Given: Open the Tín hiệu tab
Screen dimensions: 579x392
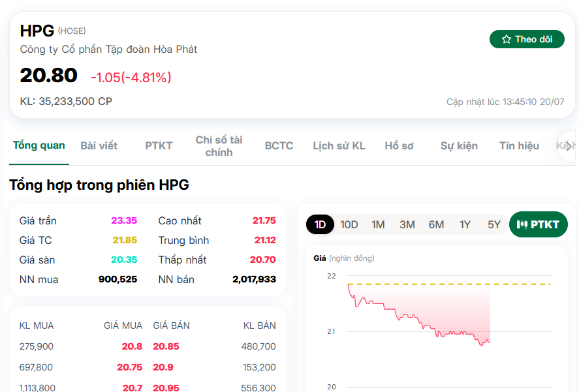Looking at the screenshot, I should [519, 146].
